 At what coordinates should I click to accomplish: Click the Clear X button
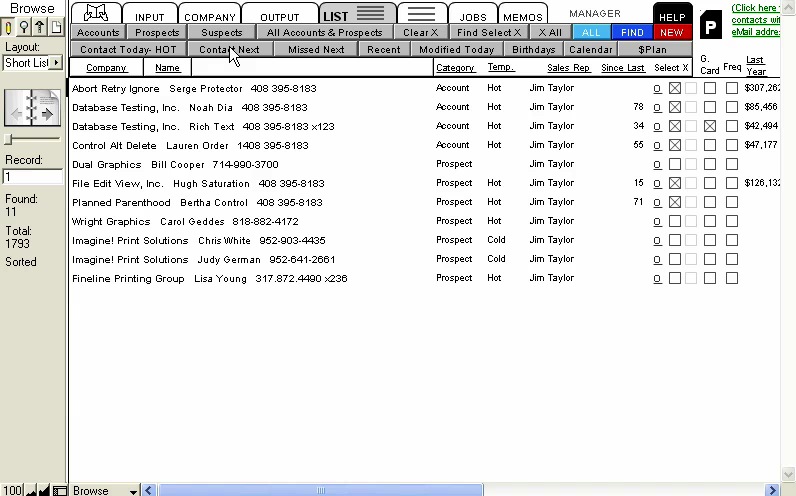[420, 32]
